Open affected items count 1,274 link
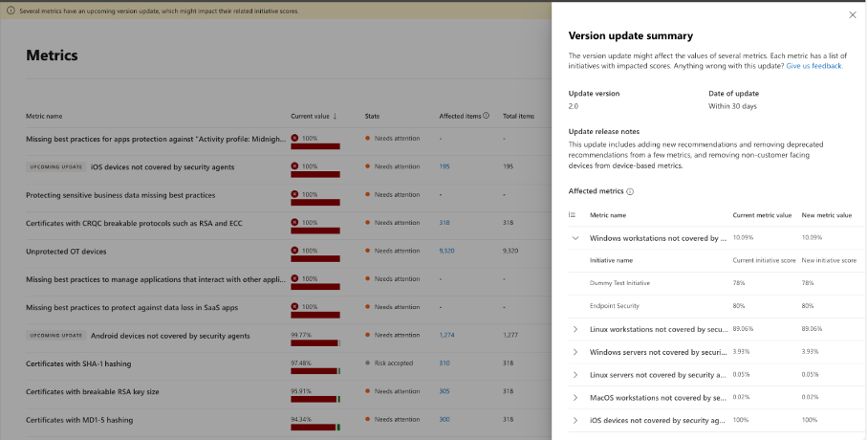 click(446, 336)
